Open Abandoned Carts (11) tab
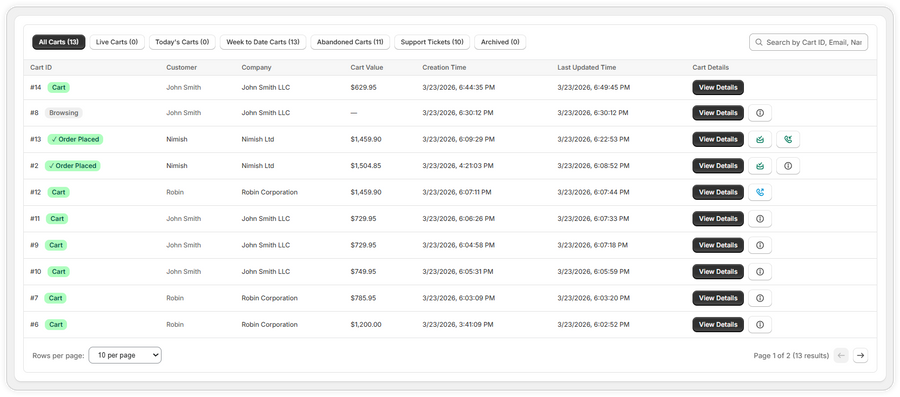 click(350, 42)
